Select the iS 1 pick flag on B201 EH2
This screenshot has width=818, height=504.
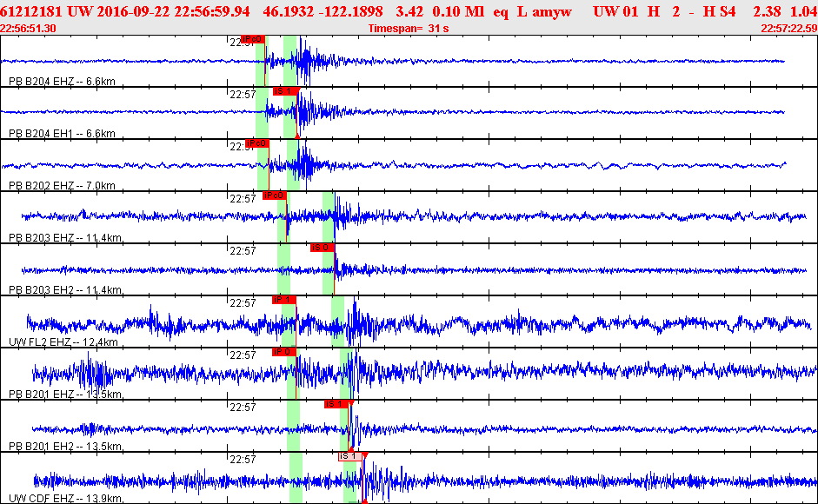(336, 404)
